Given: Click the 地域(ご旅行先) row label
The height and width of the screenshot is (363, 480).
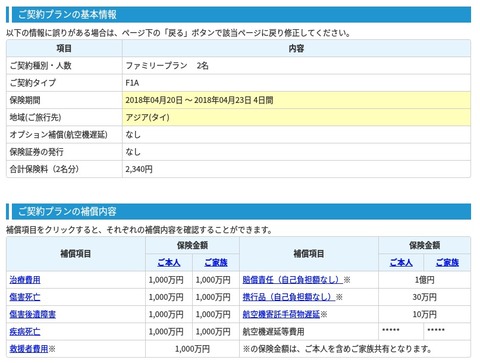Looking at the screenshot, I should pos(35,118).
